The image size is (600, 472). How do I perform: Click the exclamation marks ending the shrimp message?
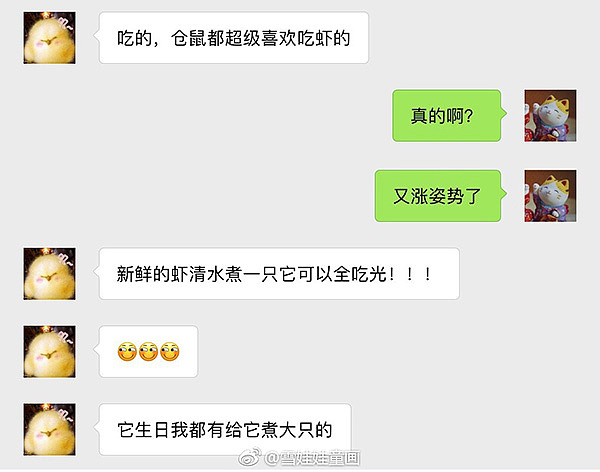pyautogui.click(x=409, y=274)
